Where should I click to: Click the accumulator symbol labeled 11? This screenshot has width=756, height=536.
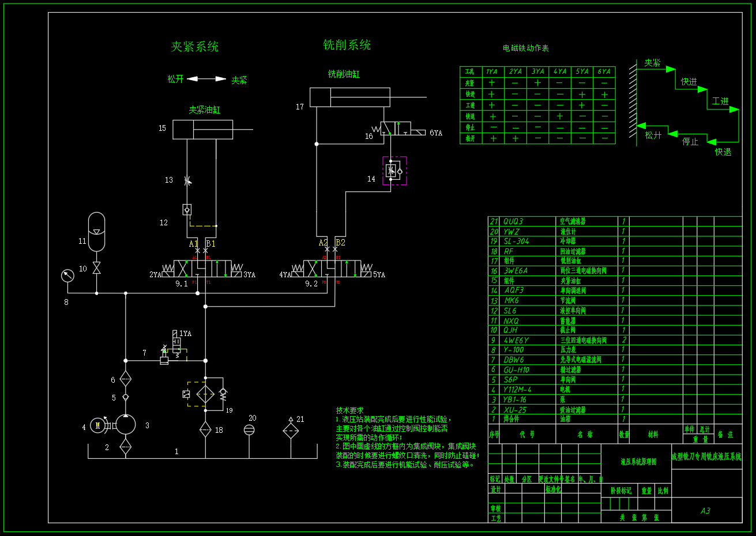(96, 232)
